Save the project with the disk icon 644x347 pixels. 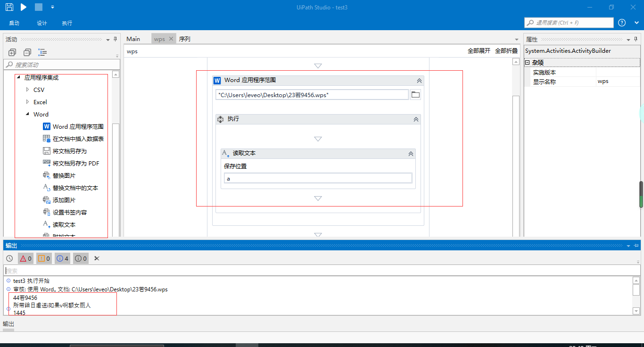[x=9, y=7]
